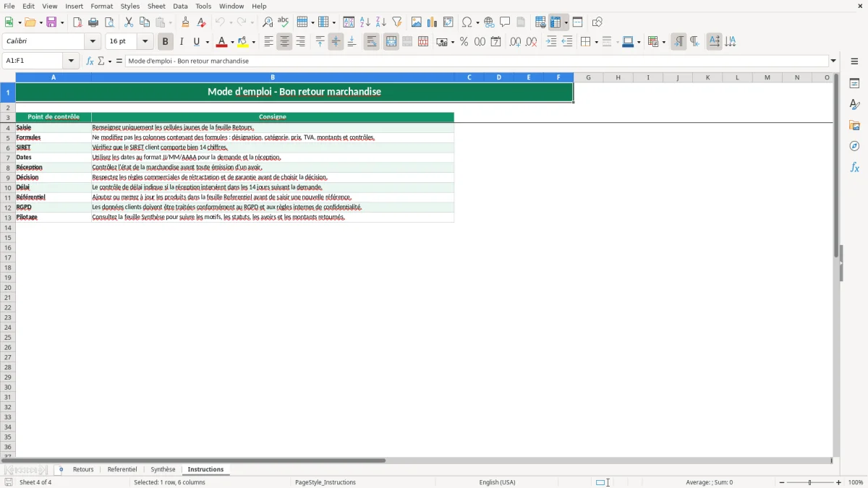Sort descending
Screen dimensions: 868x488
(x=380, y=22)
